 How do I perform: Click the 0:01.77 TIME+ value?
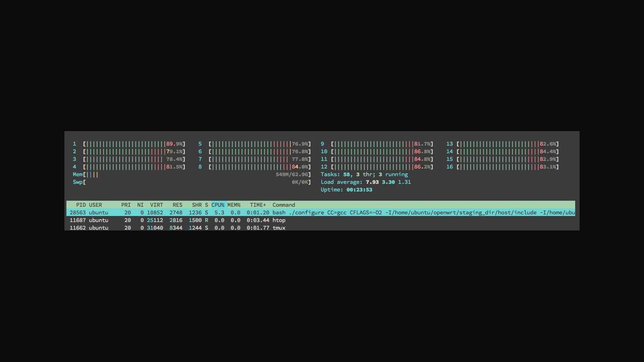[x=258, y=228]
